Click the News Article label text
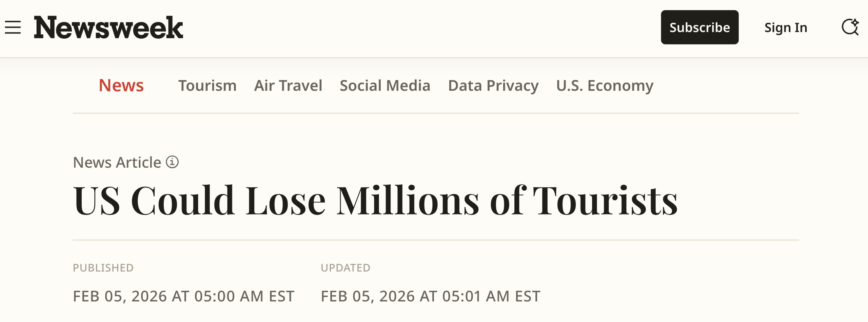Screen dimensions: 868x322 tap(117, 163)
